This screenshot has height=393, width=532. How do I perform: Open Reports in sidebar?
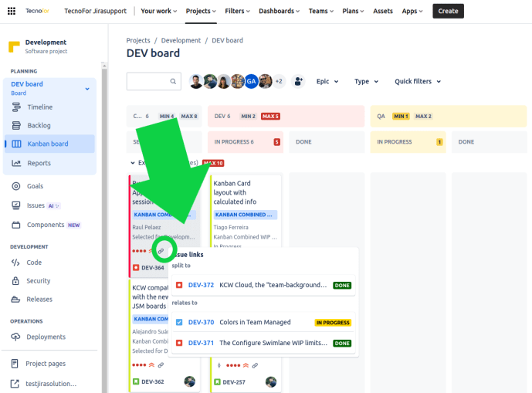point(39,163)
